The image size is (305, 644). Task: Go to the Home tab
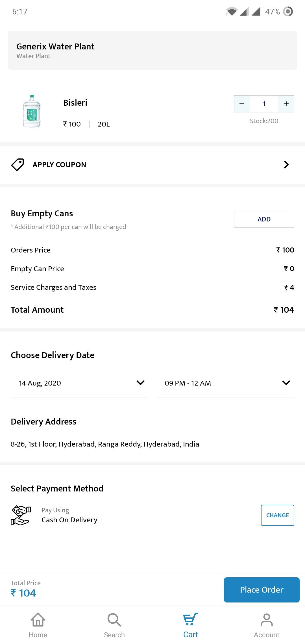[x=38, y=625]
